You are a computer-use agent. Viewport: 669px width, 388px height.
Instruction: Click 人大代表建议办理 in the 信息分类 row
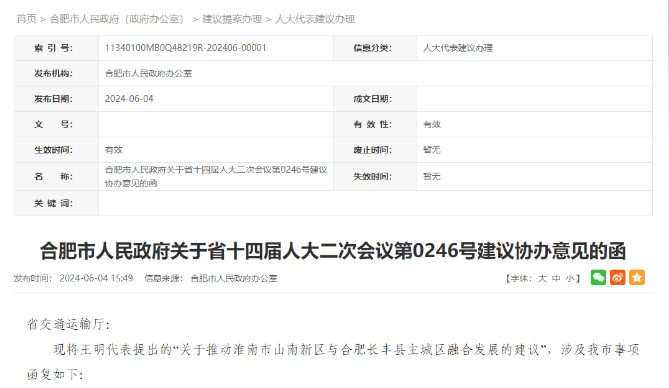[x=458, y=48]
